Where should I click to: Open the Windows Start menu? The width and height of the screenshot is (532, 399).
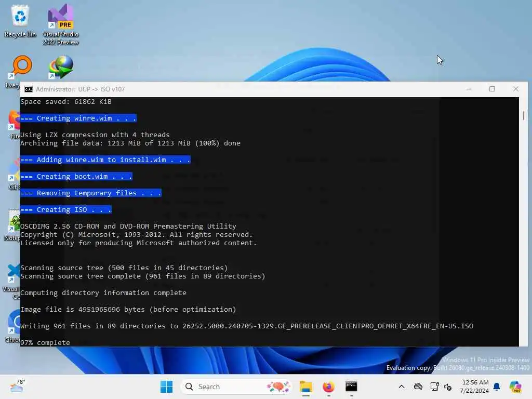tap(166, 387)
